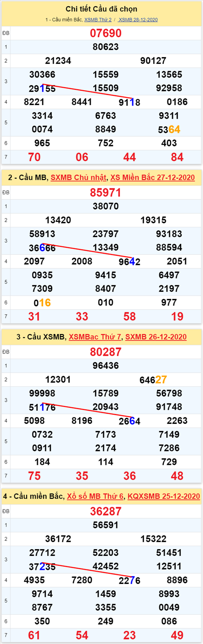Select fourth prize number 9118
203x644 pixels.
(129, 102)
